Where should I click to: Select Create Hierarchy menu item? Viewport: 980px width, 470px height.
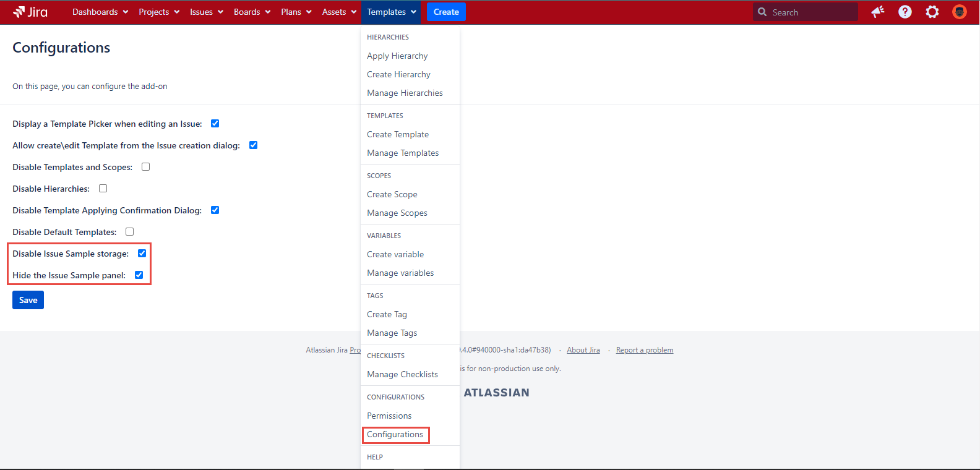(x=398, y=74)
